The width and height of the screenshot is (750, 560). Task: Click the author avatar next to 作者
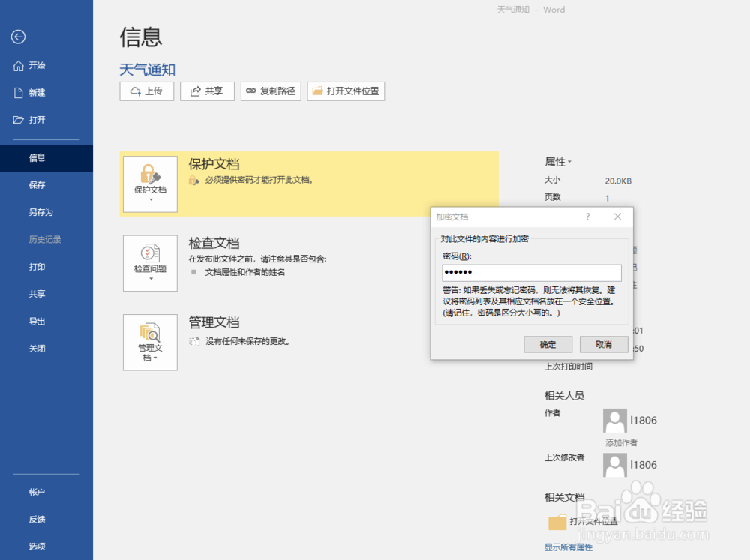pyautogui.click(x=615, y=421)
